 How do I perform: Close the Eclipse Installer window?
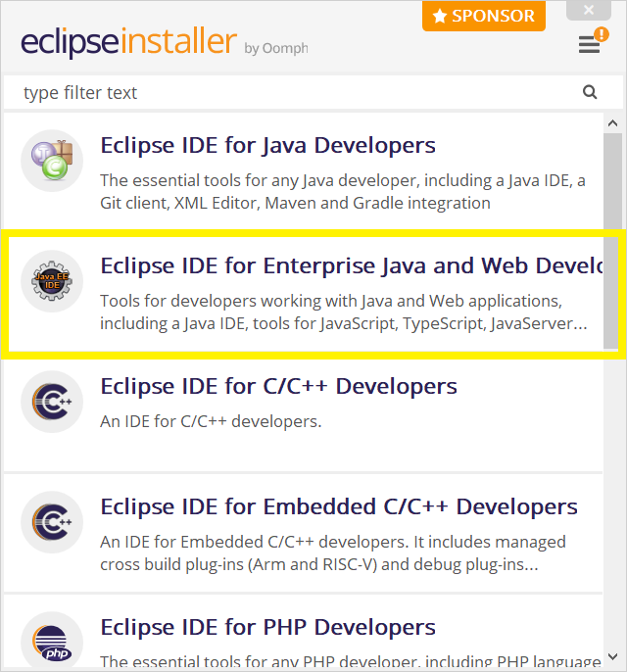click(x=589, y=10)
